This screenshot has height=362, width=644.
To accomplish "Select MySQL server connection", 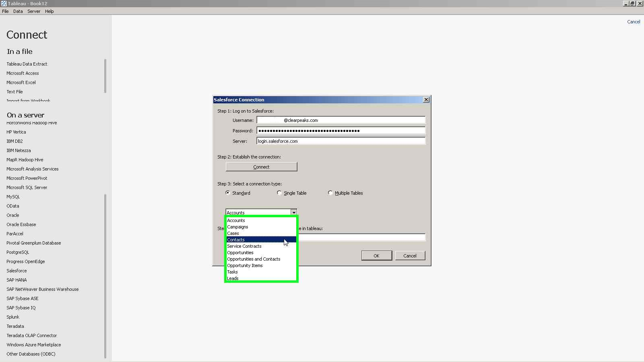I will tap(13, 197).
